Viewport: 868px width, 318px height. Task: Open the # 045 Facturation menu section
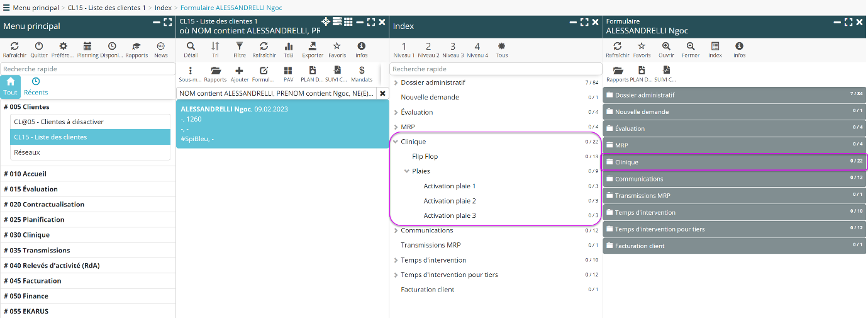[x=33, y=281]
